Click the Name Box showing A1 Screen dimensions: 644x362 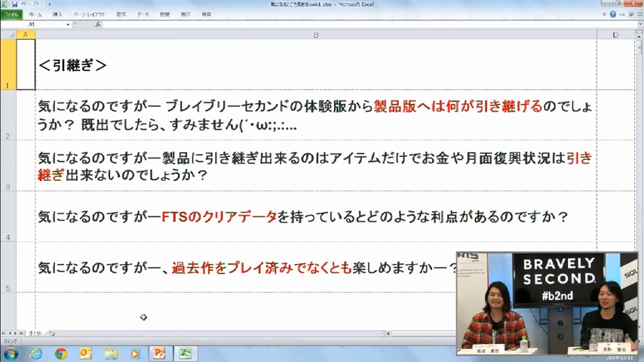pyautogui.click(x=33, y=25)
